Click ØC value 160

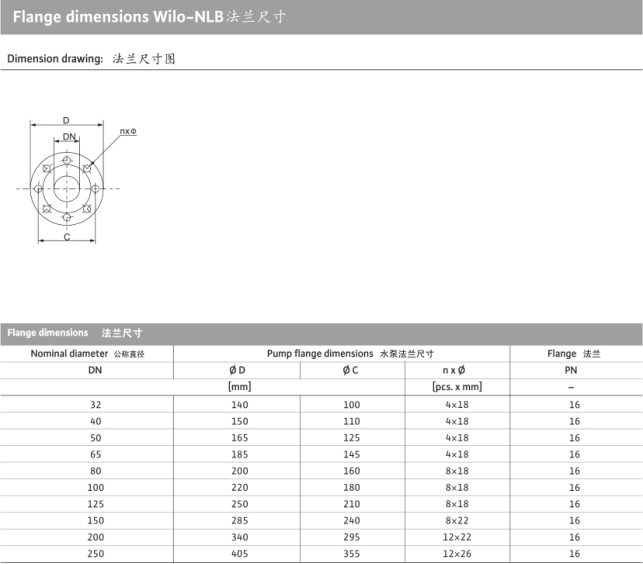coord(352,471)
